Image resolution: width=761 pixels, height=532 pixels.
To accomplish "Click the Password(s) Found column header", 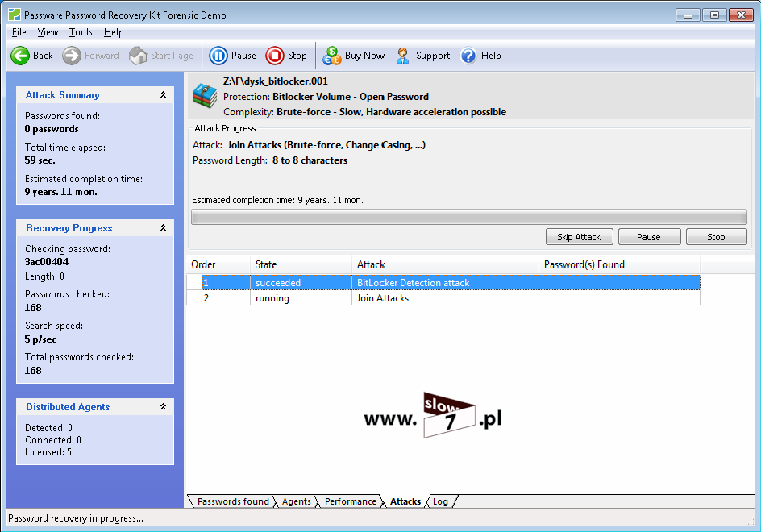I will tap(619, 264).
